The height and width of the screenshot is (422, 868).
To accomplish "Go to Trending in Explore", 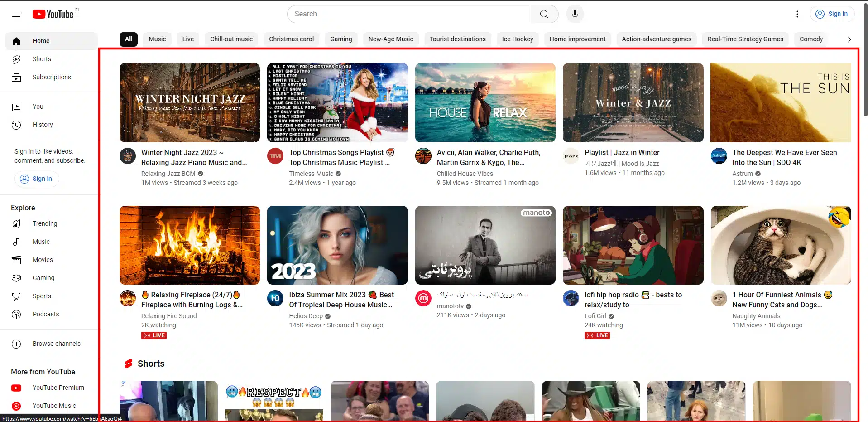I will 44,223.
